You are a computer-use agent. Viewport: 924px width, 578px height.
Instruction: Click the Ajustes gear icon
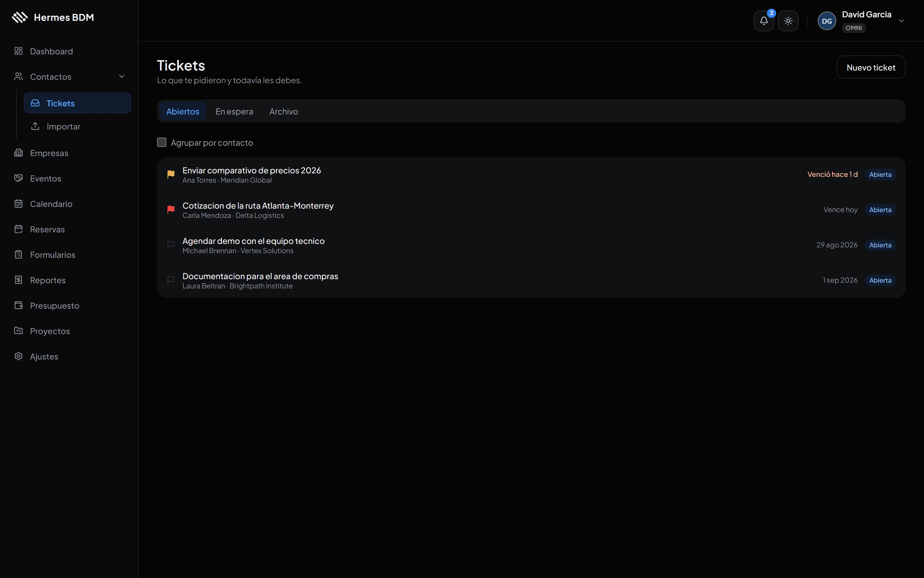click(x=18, y=356)
